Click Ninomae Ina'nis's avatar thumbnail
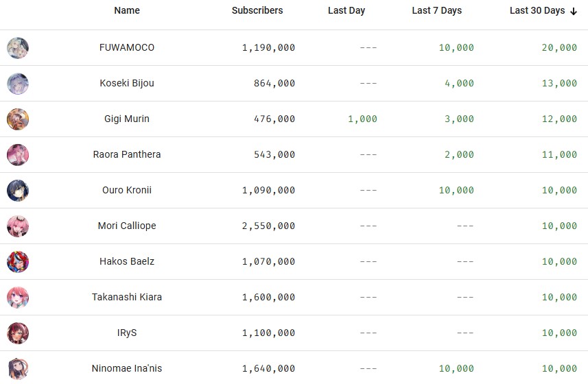 click(18, 369)
